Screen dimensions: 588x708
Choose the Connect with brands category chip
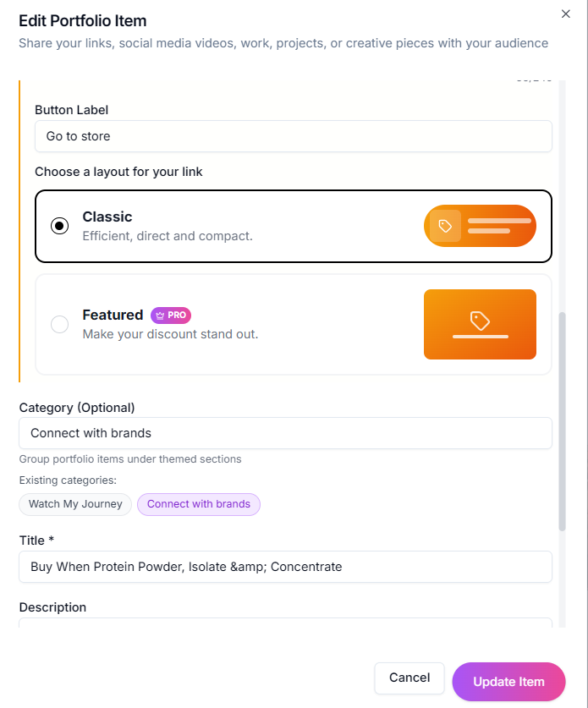click(199, 504)
